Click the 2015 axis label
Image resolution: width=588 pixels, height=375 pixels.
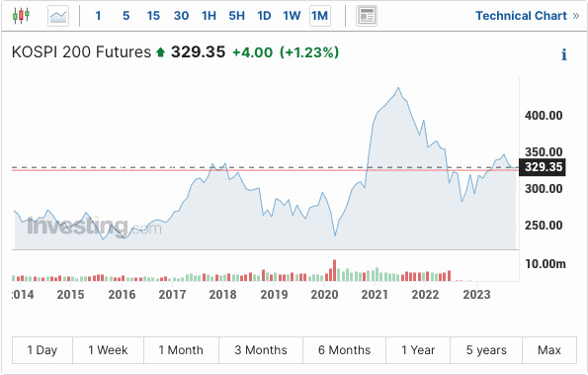[70, 295]
